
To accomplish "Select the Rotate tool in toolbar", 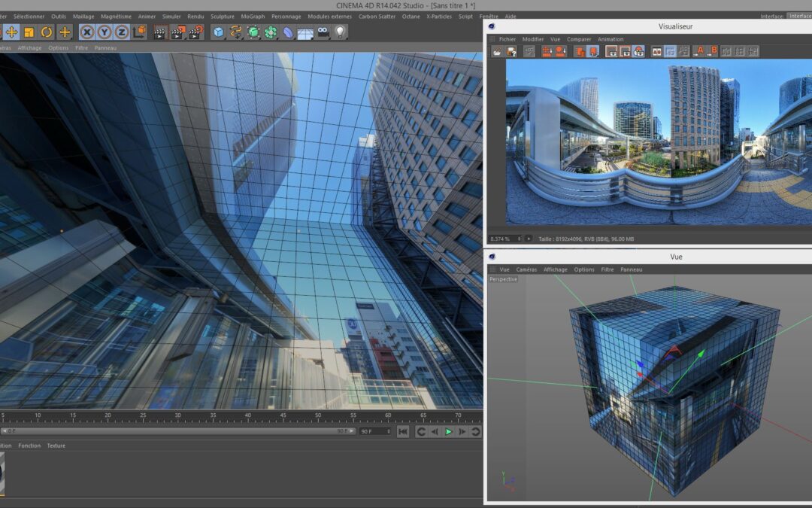I will coord(47,32).
